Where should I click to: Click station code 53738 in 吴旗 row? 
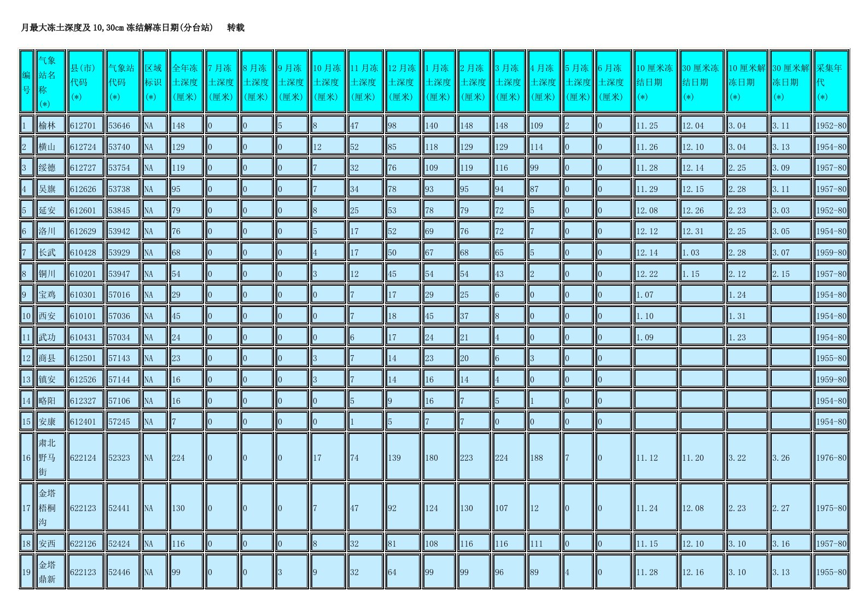click(x=119, y=189)
